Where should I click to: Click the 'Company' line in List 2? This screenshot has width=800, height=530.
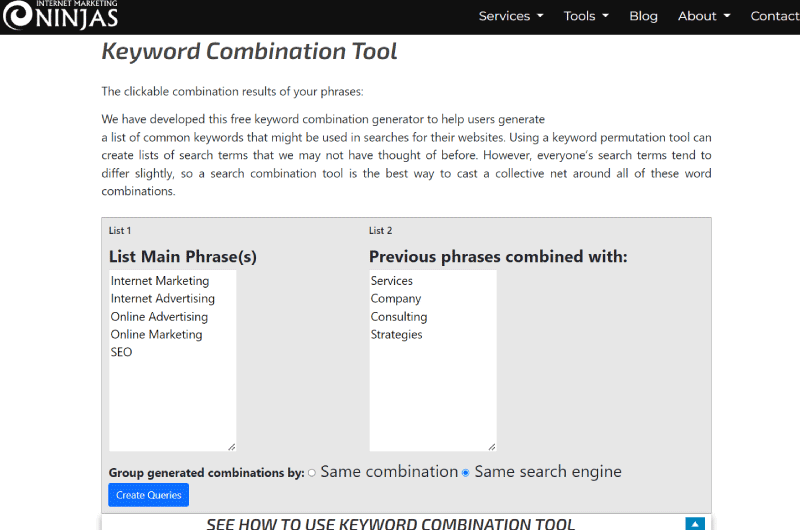click(x=396, y=298)
